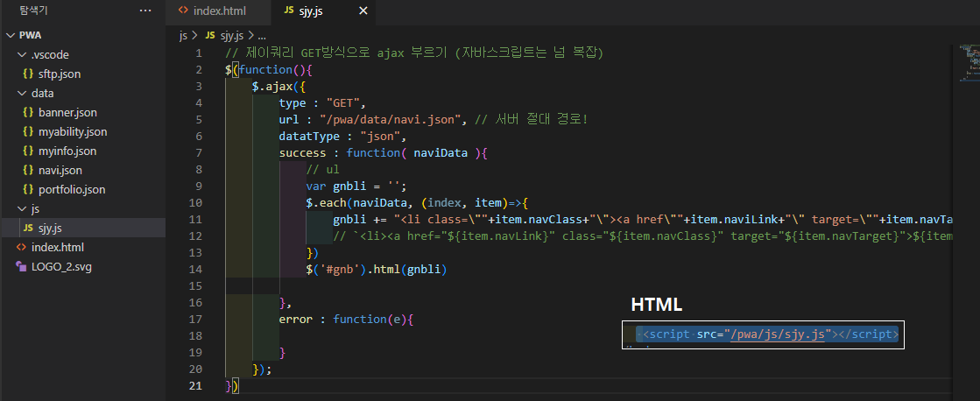The width and height of the screenshot is (980, 401).
Task: Click line number 15 in the gutter
Action: pyautogui.click(x=195, y=286)
